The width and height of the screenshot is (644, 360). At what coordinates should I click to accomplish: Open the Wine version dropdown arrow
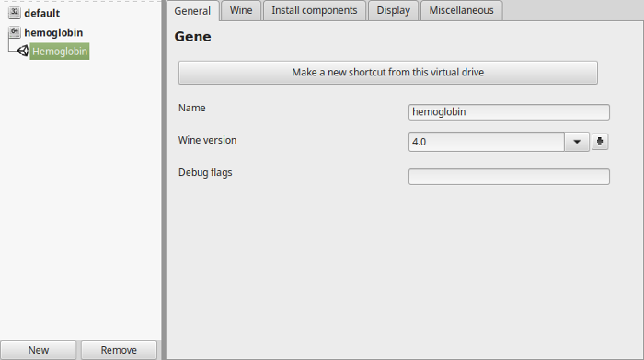click(577, 142)
